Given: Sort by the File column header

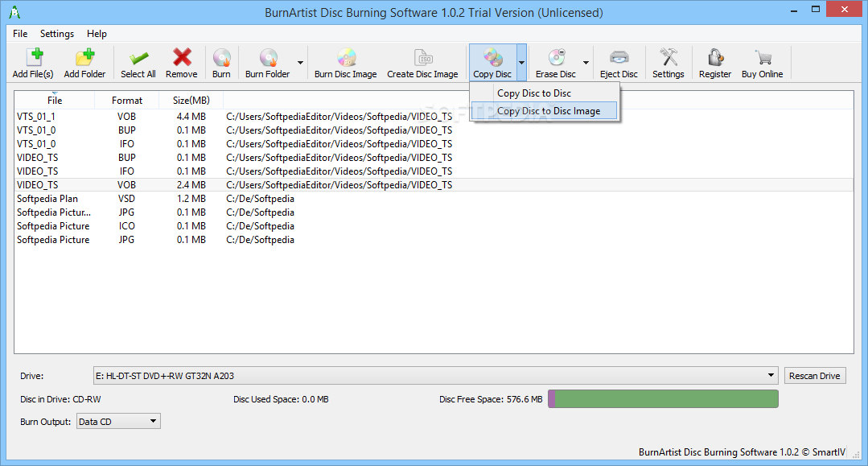Looking at the screenshot, I should click(x=55, y=101).
